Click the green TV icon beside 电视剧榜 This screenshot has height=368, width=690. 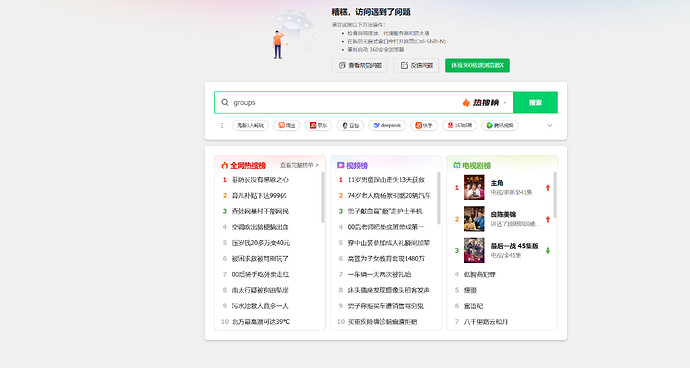click(x=457, y=166)
